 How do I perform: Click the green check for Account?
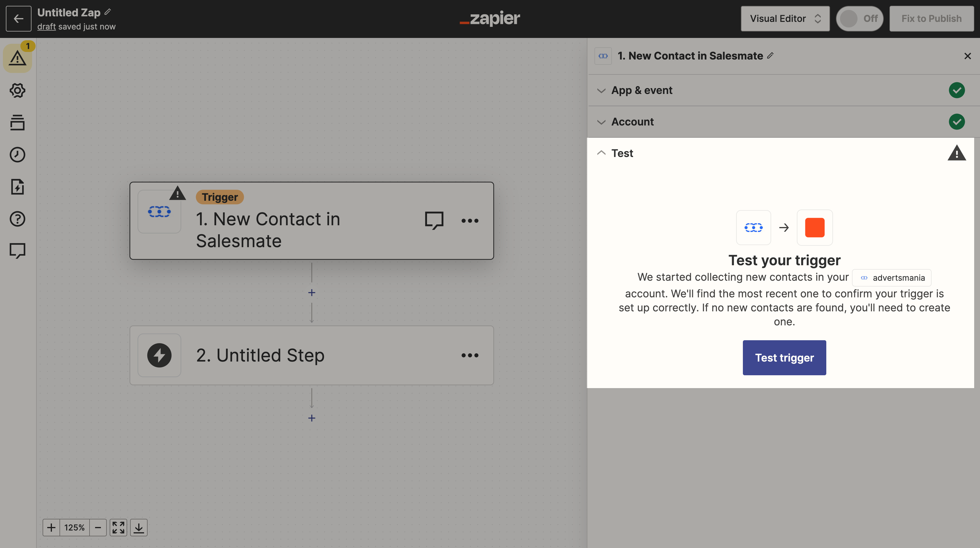click(956, 122)
